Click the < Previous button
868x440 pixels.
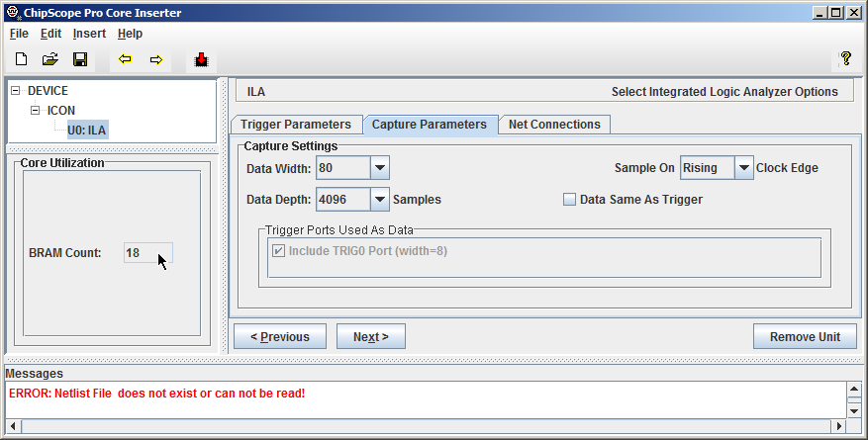280,336
